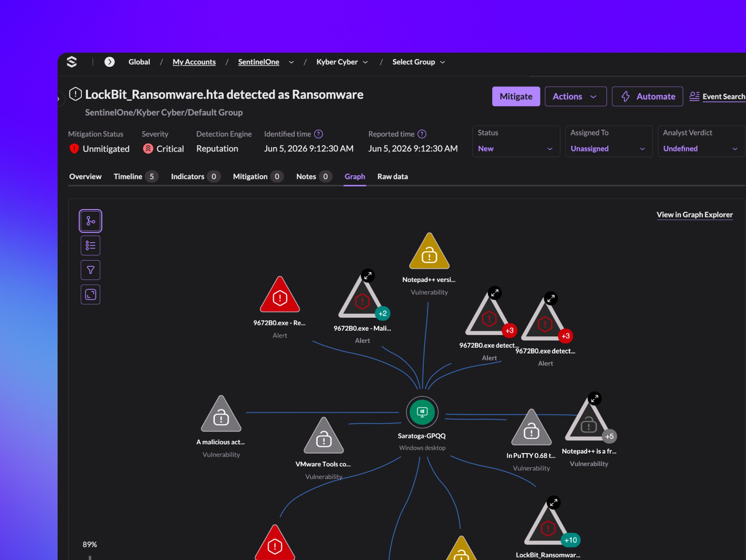Expand arrows icon on LockBit_Ransomwar... node
746x560 pixels.
pos(553,503)
